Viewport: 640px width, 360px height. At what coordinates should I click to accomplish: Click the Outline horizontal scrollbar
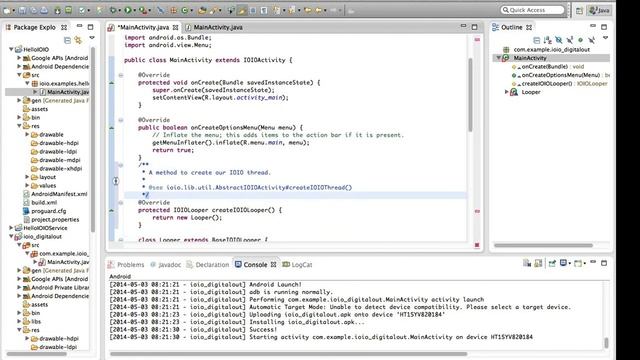[x=543, y=245]
